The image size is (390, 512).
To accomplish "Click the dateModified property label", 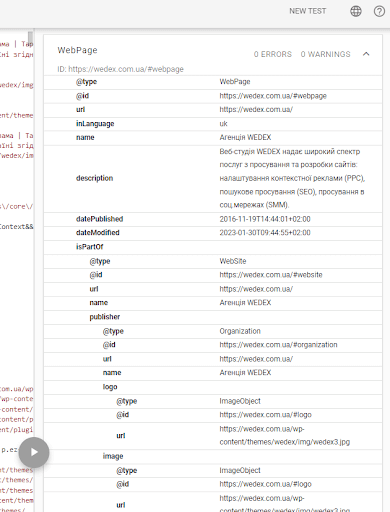I will coord(97,233).
